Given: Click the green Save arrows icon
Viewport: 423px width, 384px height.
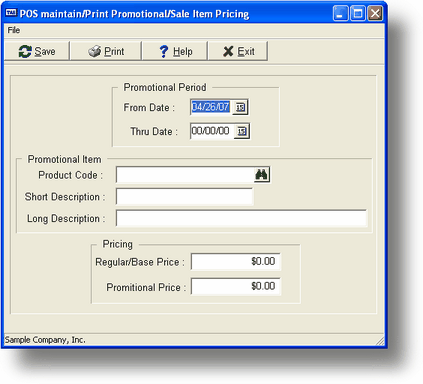Looking at the screenshot, I should pyautogui.click(x=25, y=51).
